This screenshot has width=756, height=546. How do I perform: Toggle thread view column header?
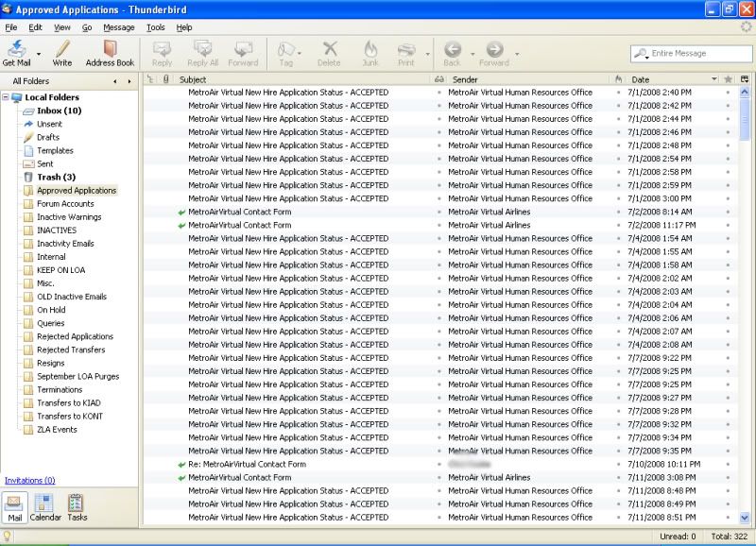151,80
